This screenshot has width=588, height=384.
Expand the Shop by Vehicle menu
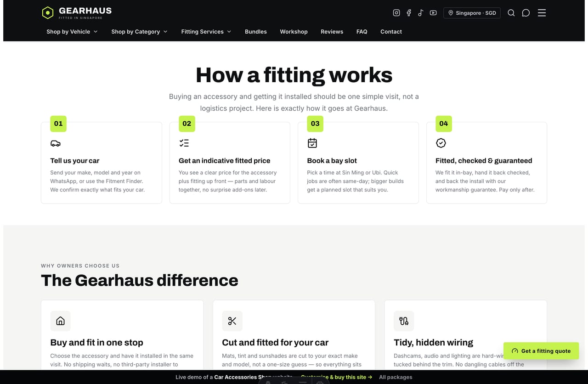72,32
